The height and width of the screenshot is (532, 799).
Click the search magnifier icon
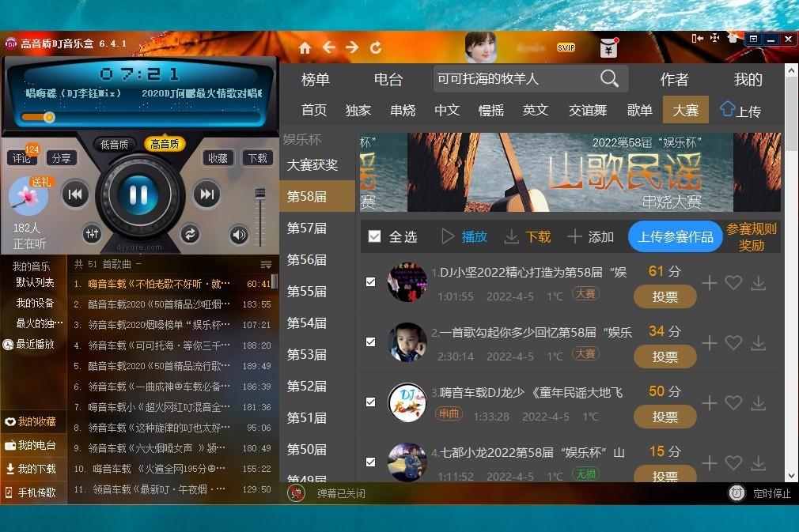609,78
